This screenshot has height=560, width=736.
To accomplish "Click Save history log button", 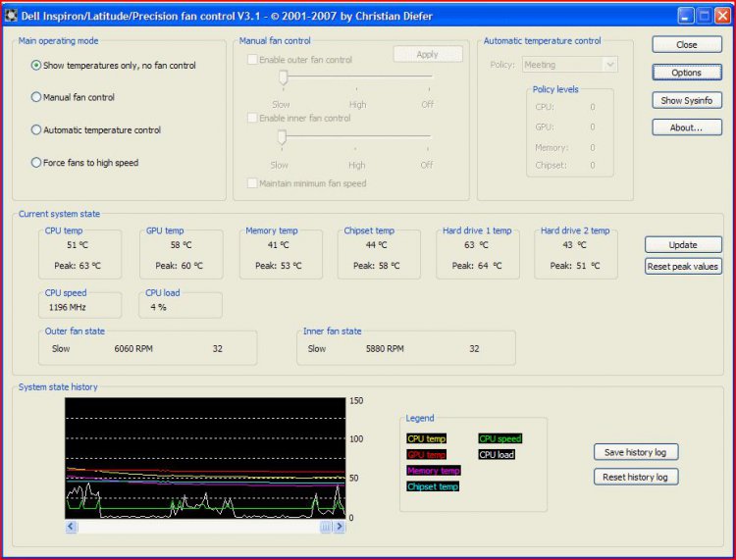I will (x=636, y=452).
